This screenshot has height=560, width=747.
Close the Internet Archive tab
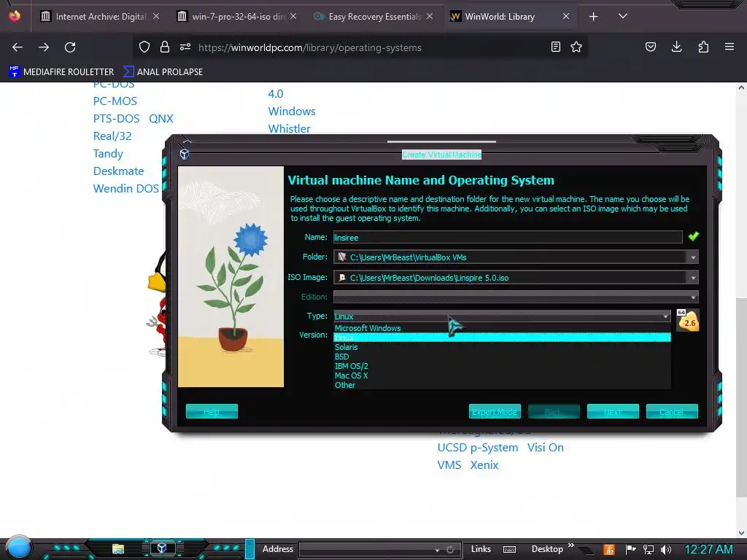[x=156, y=17]
